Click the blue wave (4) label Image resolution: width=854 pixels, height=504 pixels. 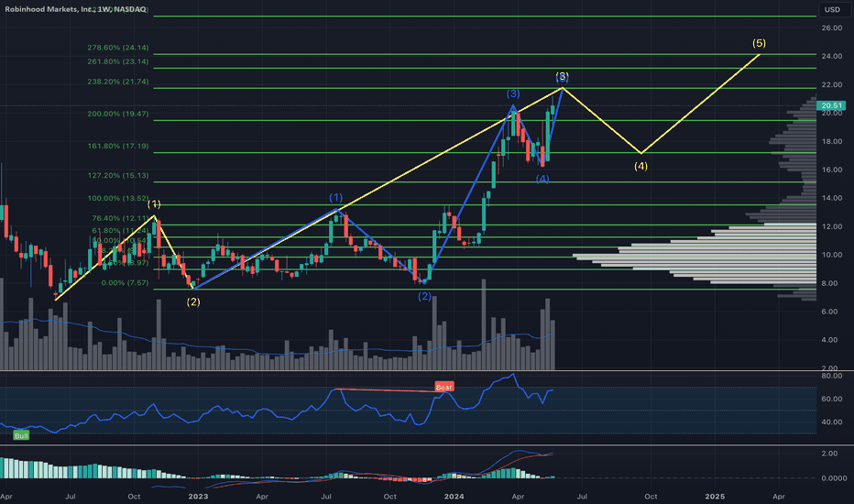[x=542, y=179]
